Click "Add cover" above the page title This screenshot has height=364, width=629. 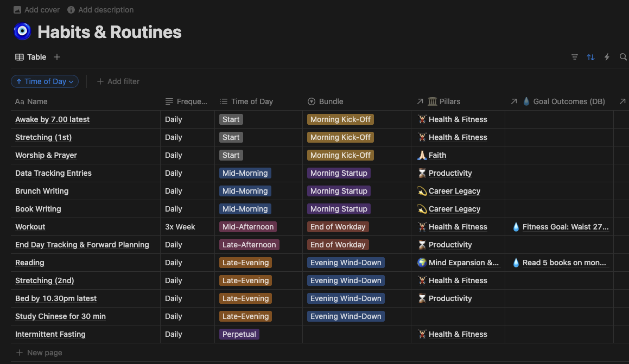[36, 9]
